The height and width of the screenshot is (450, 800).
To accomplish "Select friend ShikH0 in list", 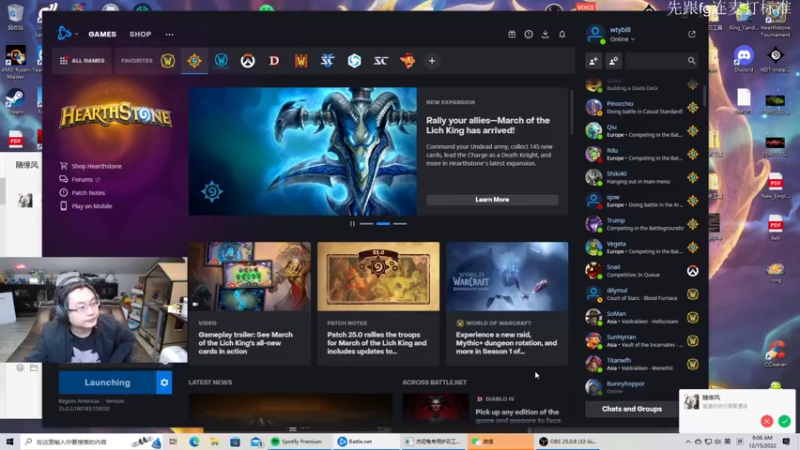I will tap(642, 177).
